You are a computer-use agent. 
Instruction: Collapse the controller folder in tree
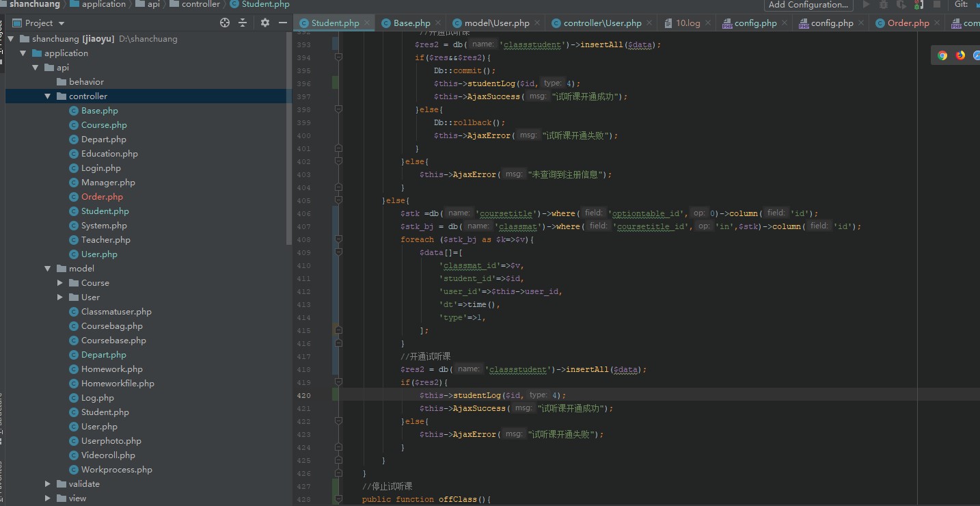pyautogui.click(x=48, y=96)
